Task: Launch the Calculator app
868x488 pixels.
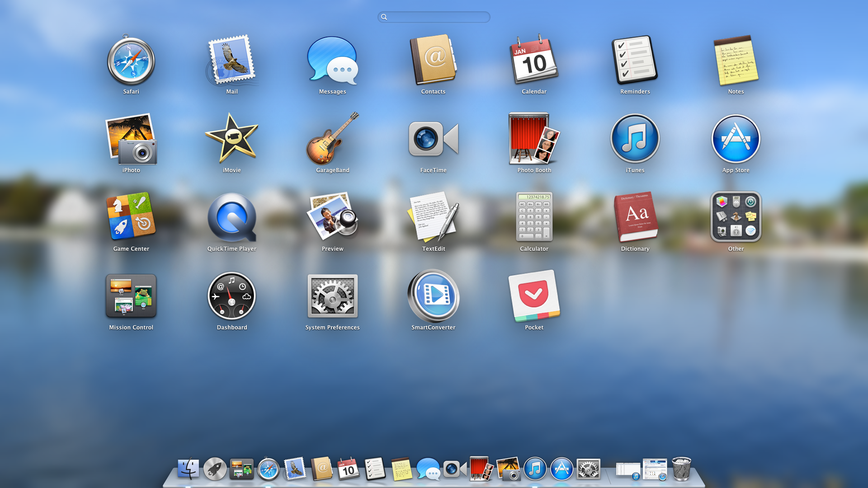Action: pos(534,217)
